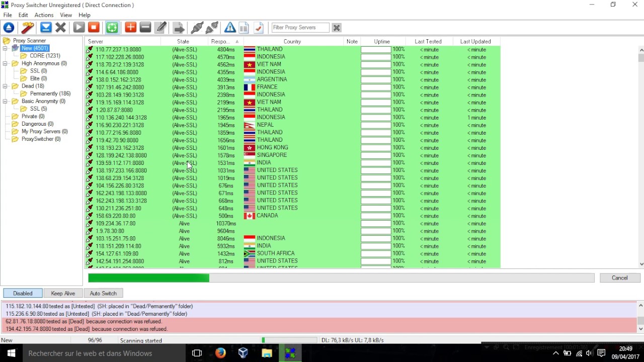This screenshot has height=362, width=644.
Task: Select the Permanently (186) folder
Action: [50, 94]
